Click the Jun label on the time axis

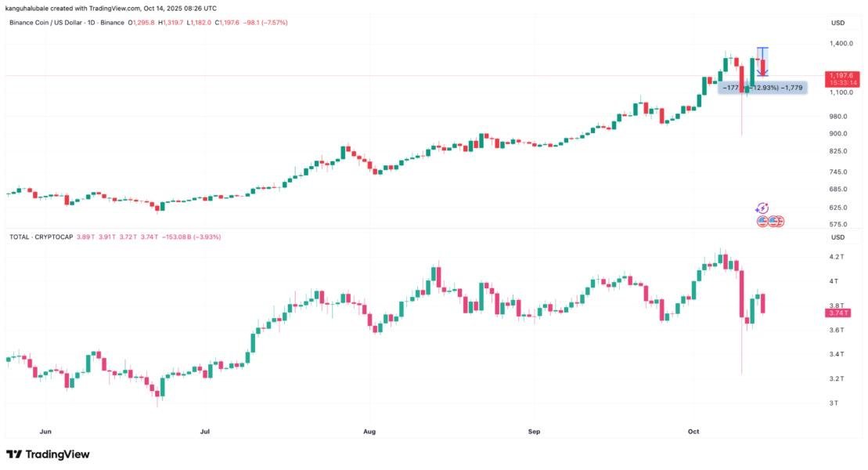[45, 431]
